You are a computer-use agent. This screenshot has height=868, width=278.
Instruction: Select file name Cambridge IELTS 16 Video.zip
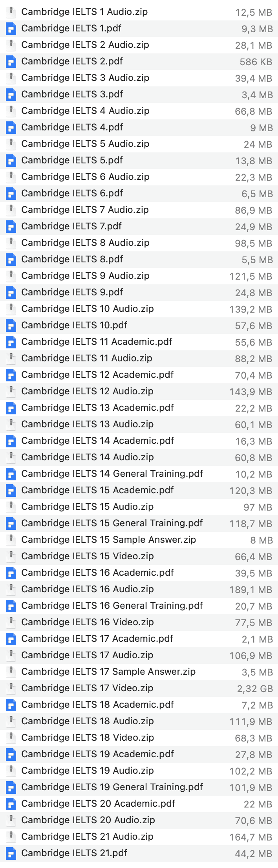click(88, 622)
